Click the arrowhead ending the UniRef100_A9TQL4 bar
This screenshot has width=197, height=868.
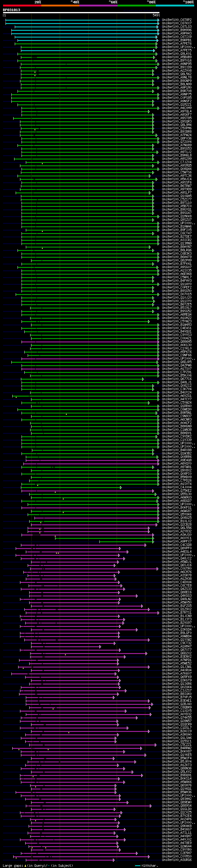[x=149, y=111]
